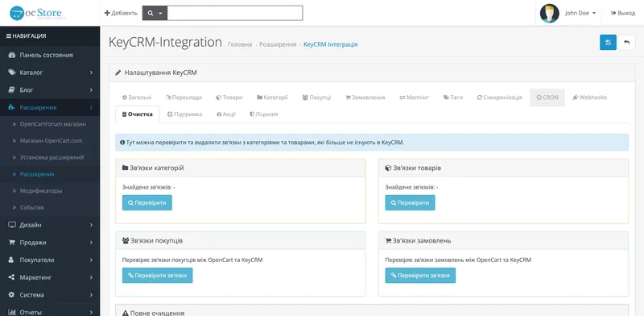
Task: Click the ocStore logo
Action: pos(38,13)
